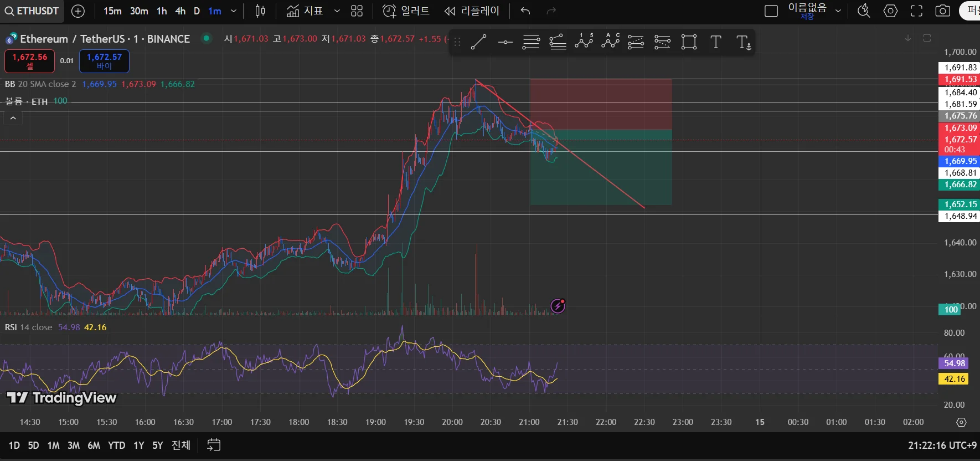Viewport: 980px width, 461px height.
Task: Open the layout grid selector icon
Action: coord(357,11)
